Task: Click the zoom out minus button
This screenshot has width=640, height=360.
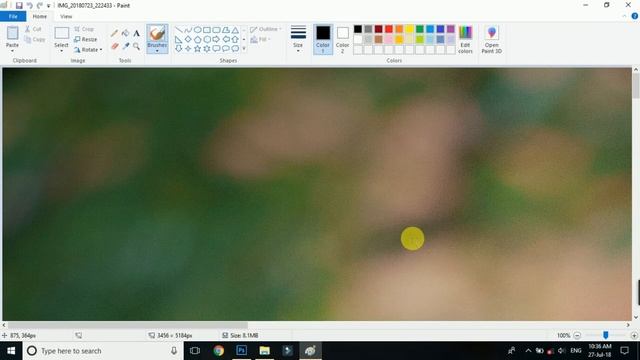Action: coord(577,336)
